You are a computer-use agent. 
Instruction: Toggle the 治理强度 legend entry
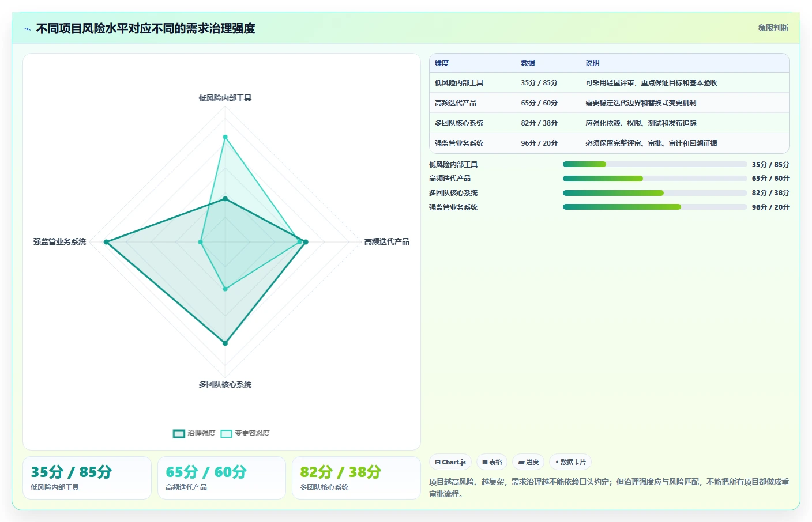point(194,433)
